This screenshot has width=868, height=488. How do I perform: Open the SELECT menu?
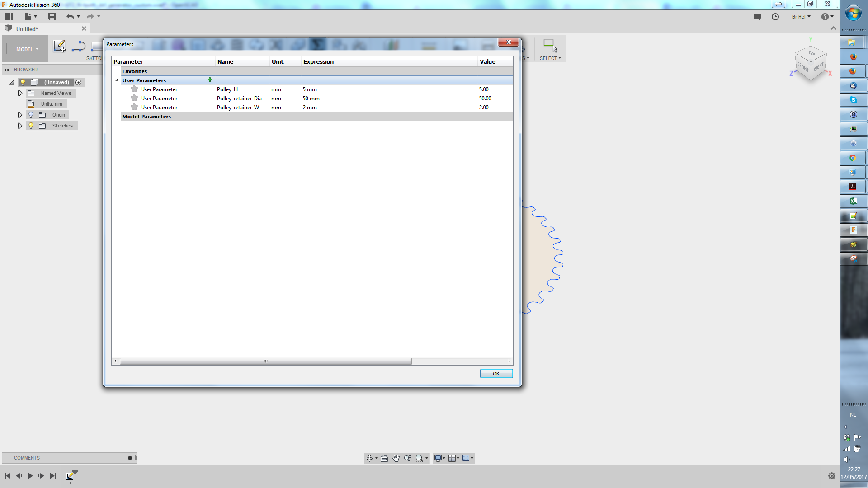point(550,58)
